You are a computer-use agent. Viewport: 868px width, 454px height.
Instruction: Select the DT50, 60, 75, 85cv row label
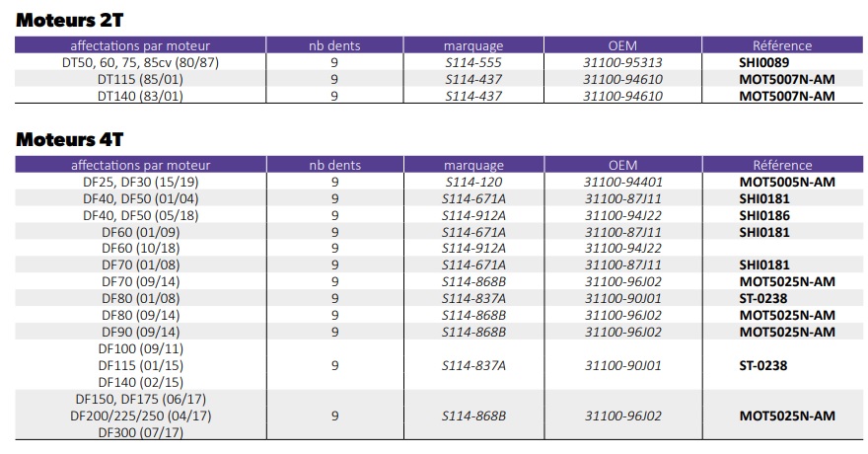point(140,62)
